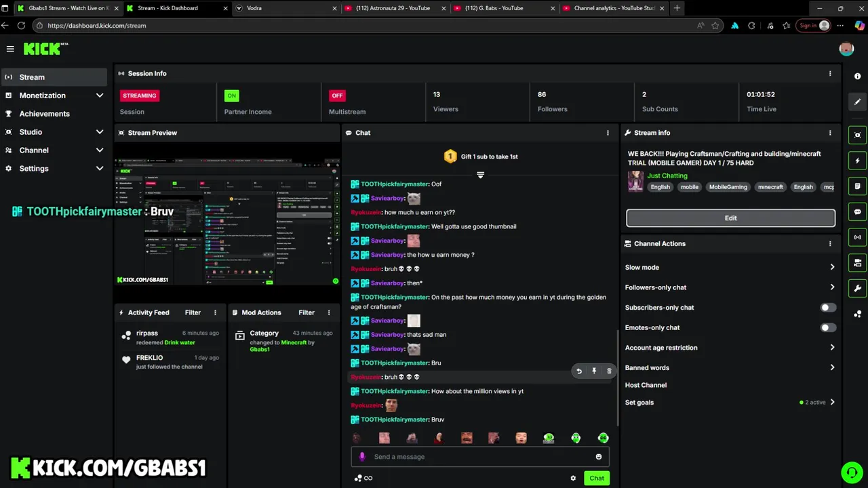The height and width of the screenshot is (488, 868).
Task: Open Slow mode options chevron
Action: pyautogui.click(x=832, y=267)
